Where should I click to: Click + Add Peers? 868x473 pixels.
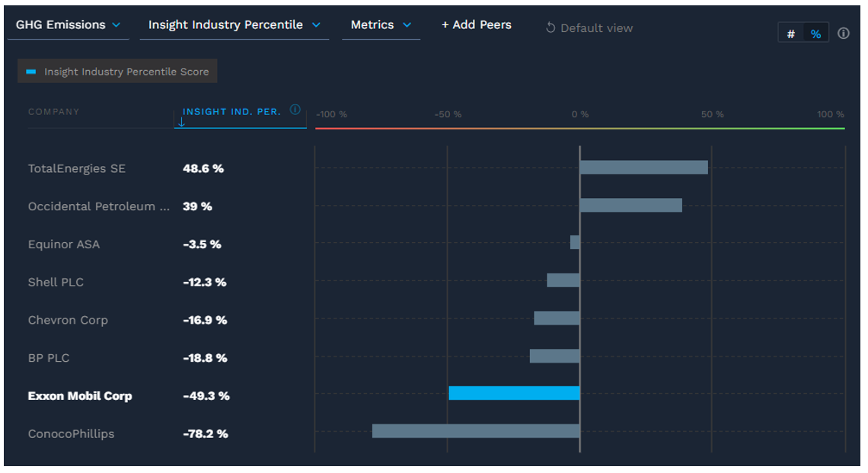pos(476,24)
